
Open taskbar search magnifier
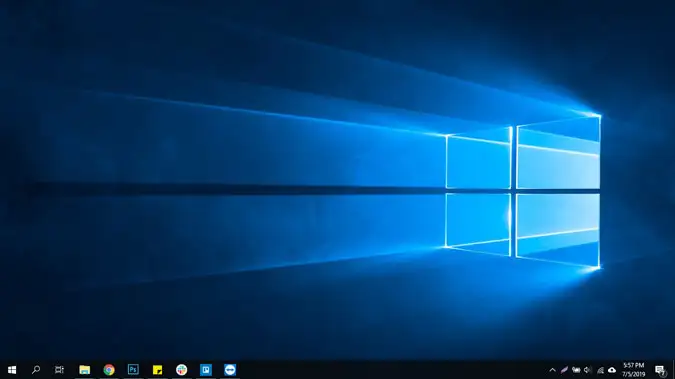[x=36, y=370]
